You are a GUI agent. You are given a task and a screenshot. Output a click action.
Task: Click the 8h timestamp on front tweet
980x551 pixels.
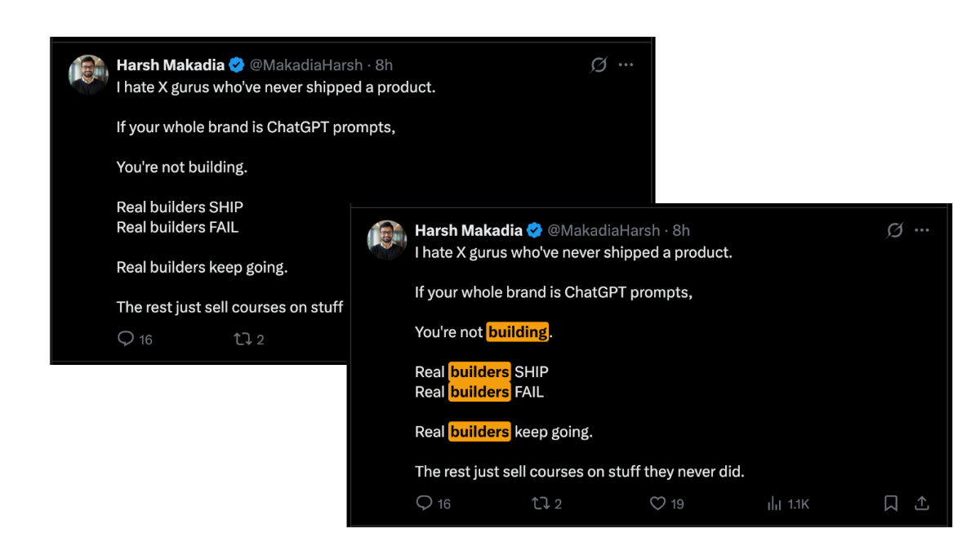coord(681,231)
